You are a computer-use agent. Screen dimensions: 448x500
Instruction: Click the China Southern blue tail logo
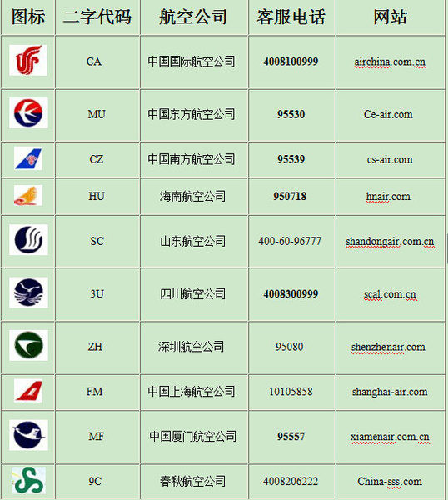pos(28,158)
